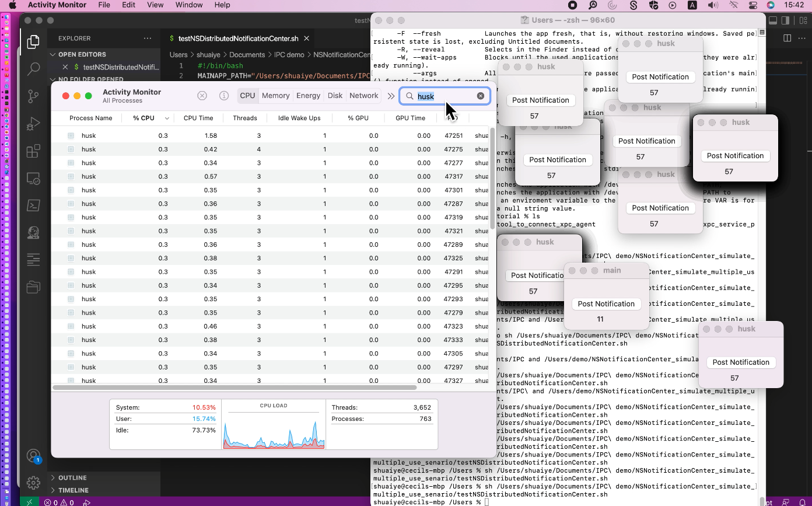Sort by the Threads column header
The width and height of the screenshot is (812, 506).
coord(245,118)
